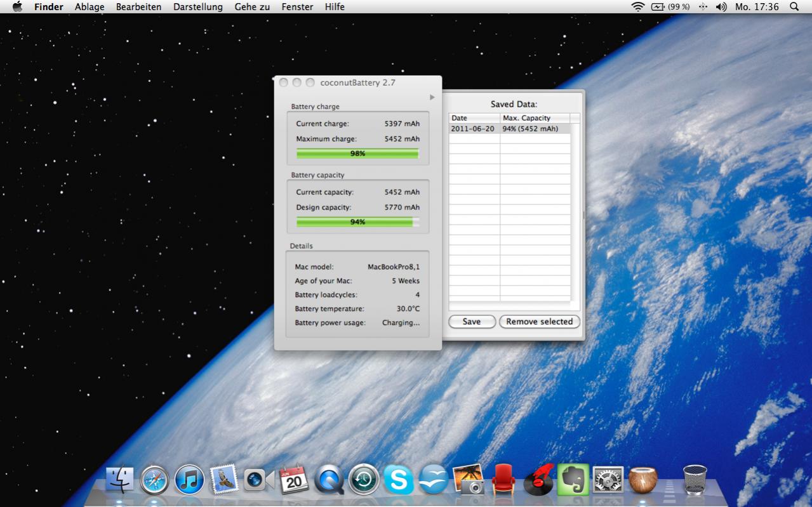The width and height of the screenshot is (812, 507).
Task: Collapse Saved Data drawer with triangle
Action: click(x=432, y=97)
